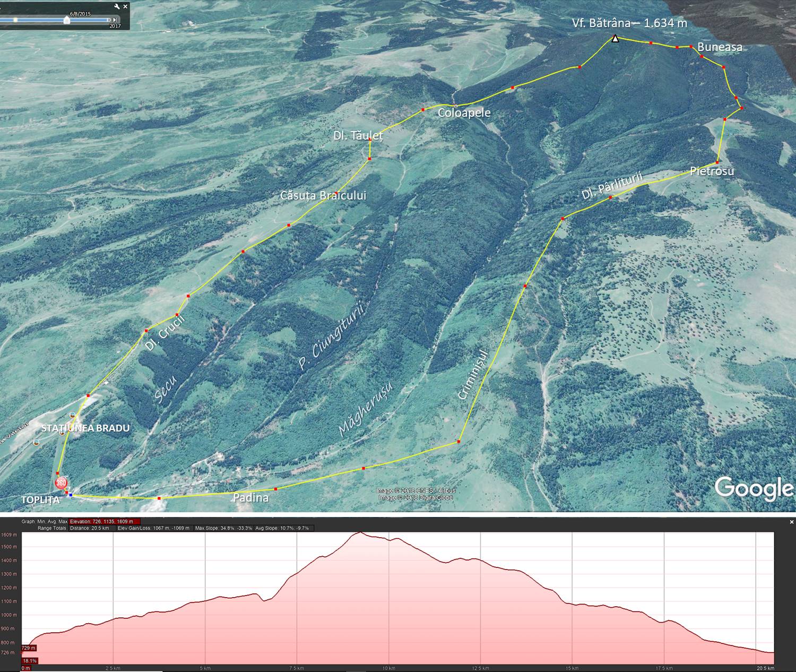Click leftmost photo icon near Stațiunea Bradu
Viewport: 796px width, 672px height.
pos(36,442)
